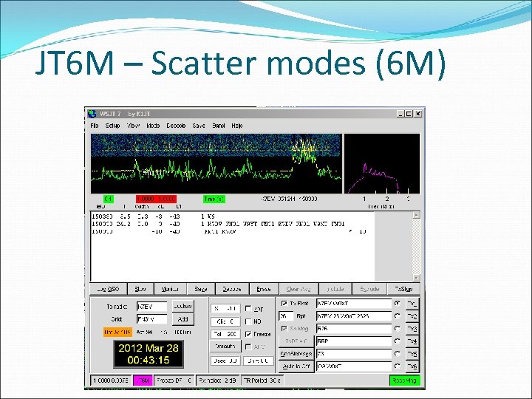Click the Dsec value label
532x399 pixels.
pos(225,361)
